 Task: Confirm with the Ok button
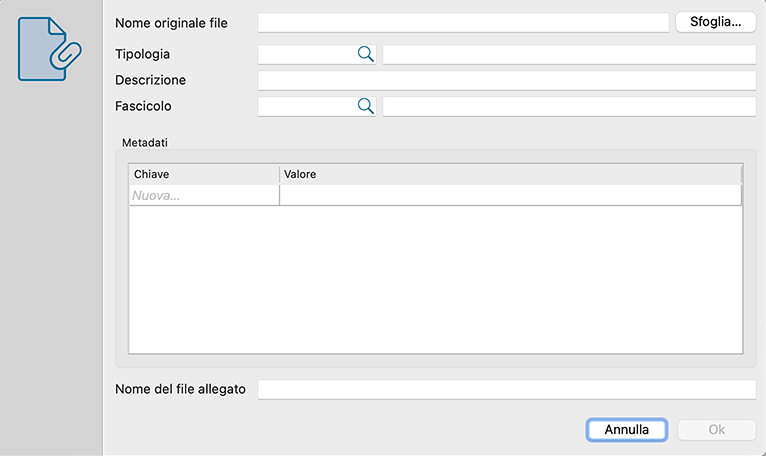click(716, 430)
